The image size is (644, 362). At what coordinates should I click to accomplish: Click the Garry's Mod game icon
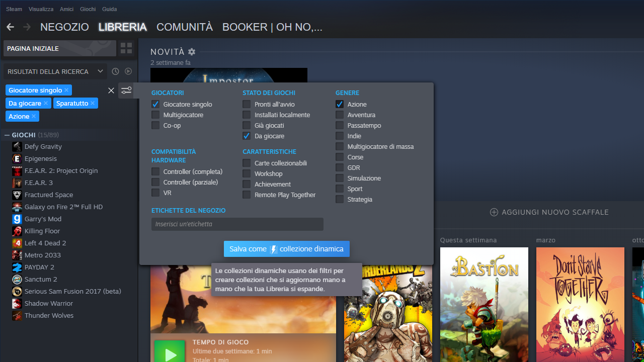click(17, 219)
